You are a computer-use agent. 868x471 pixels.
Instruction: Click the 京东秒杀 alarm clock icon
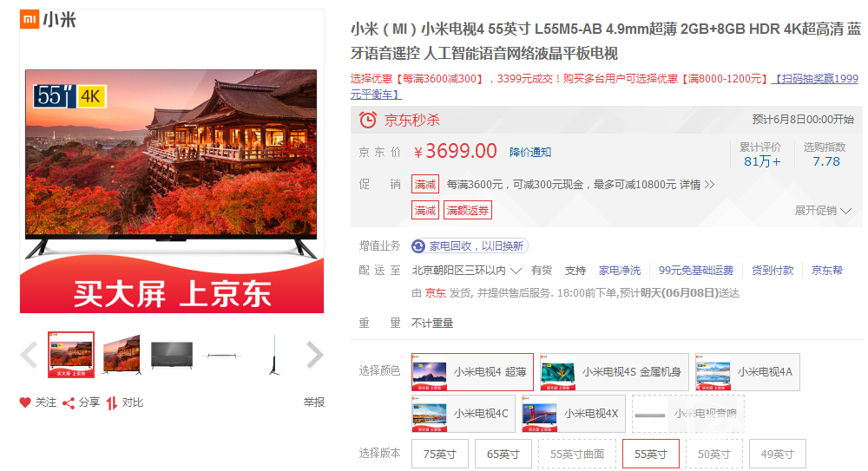pos(368,120)
